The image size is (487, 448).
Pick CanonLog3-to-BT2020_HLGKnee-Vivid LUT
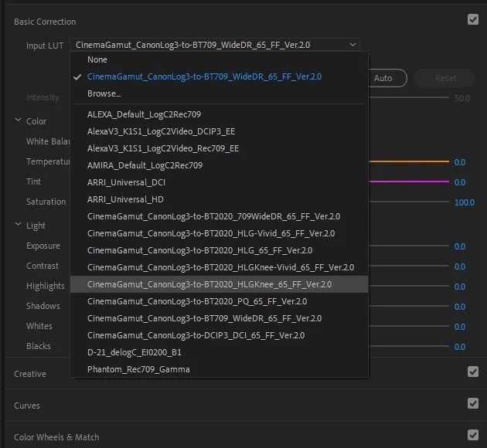pos(220,267)
